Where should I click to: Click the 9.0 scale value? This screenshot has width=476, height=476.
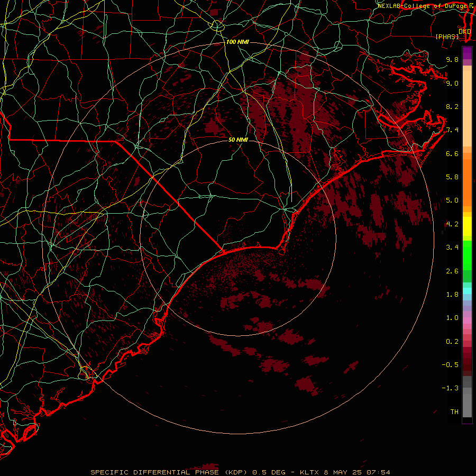click(x=452, y=83)
